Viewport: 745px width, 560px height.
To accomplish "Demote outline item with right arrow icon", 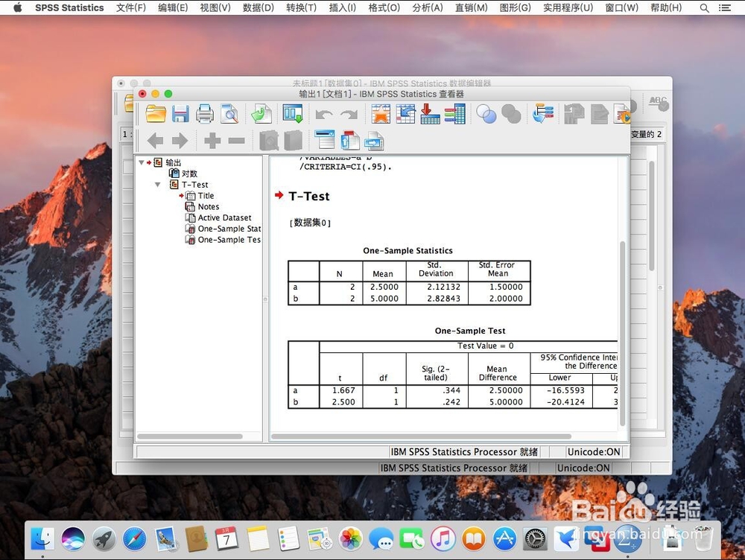I will click(180, 141).
